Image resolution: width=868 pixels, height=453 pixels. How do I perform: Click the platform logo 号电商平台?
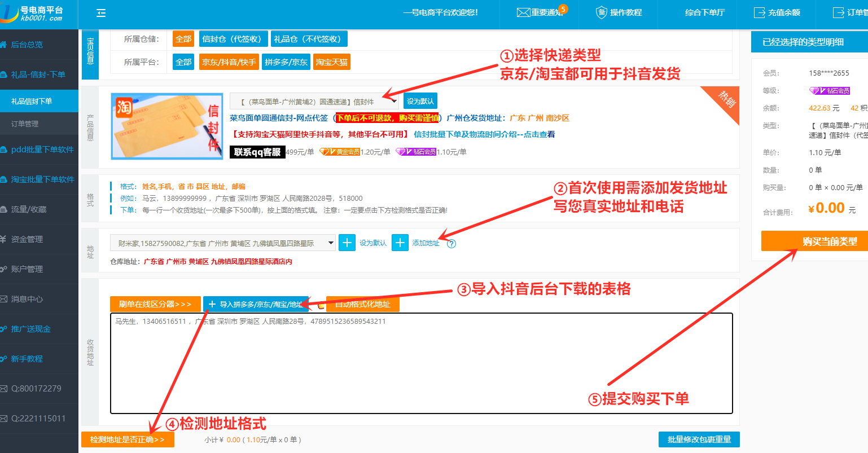click(33, 14)
